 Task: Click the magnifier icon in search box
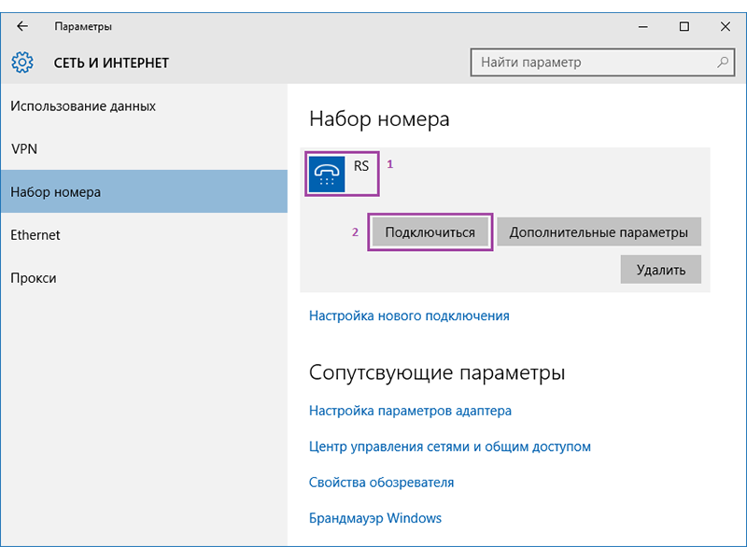tap(722, 63)
